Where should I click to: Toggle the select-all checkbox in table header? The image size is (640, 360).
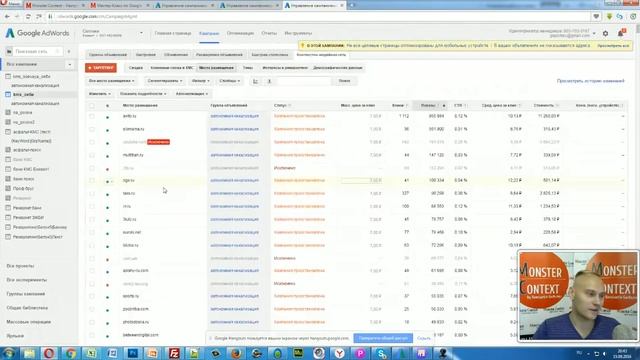coord(92,106)
